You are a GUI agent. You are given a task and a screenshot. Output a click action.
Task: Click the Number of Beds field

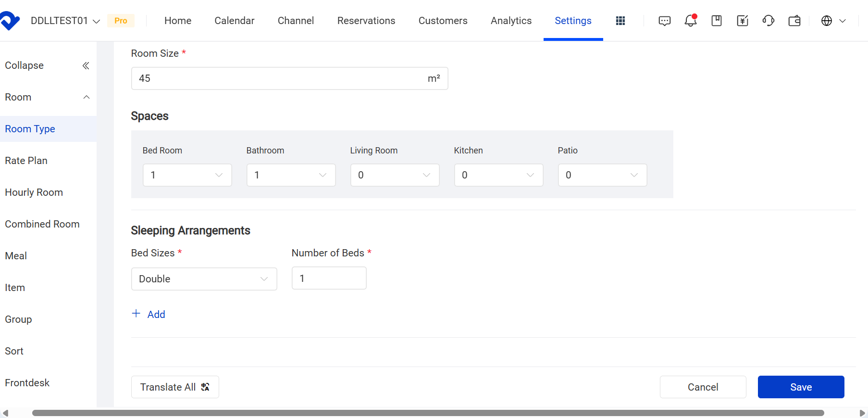(x=329, y=279)
